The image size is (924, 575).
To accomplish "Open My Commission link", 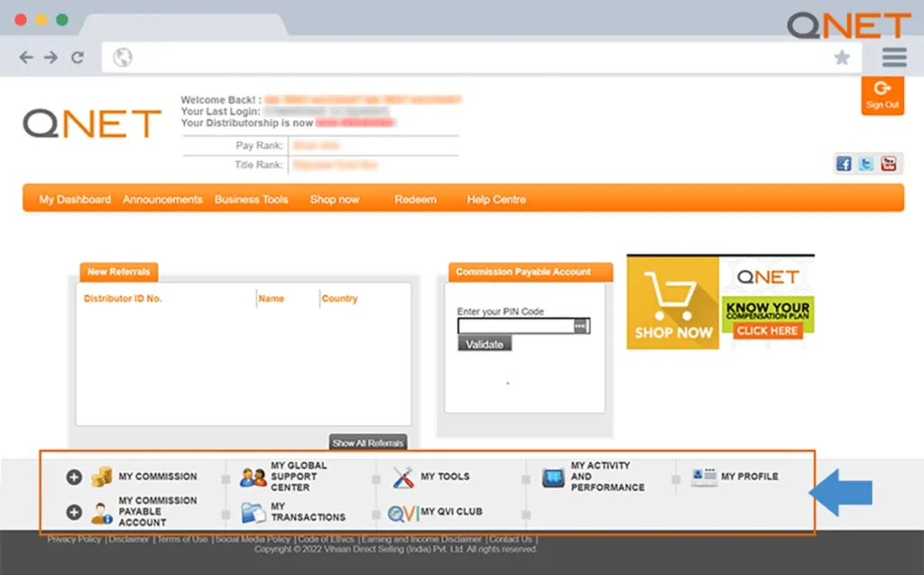I will pyautogui.click(x=158, y=477).
